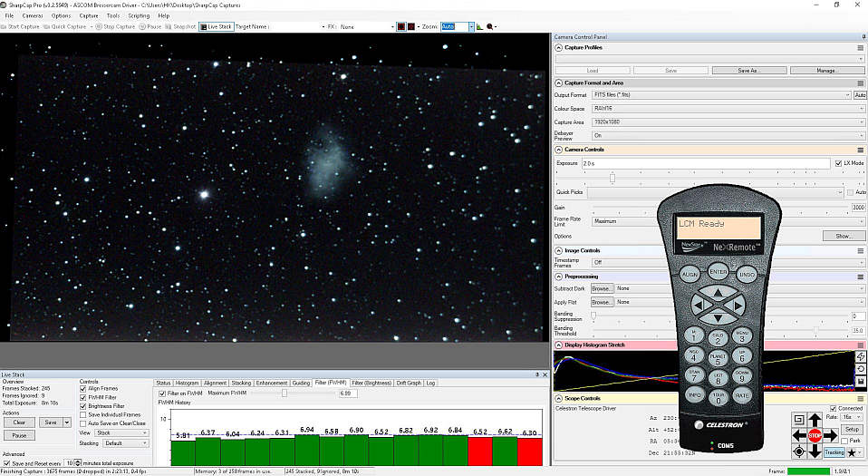This screenshot has width=868, height=476.
Task: Open the Output Format dropdown
Action: [x=721, y=95]
